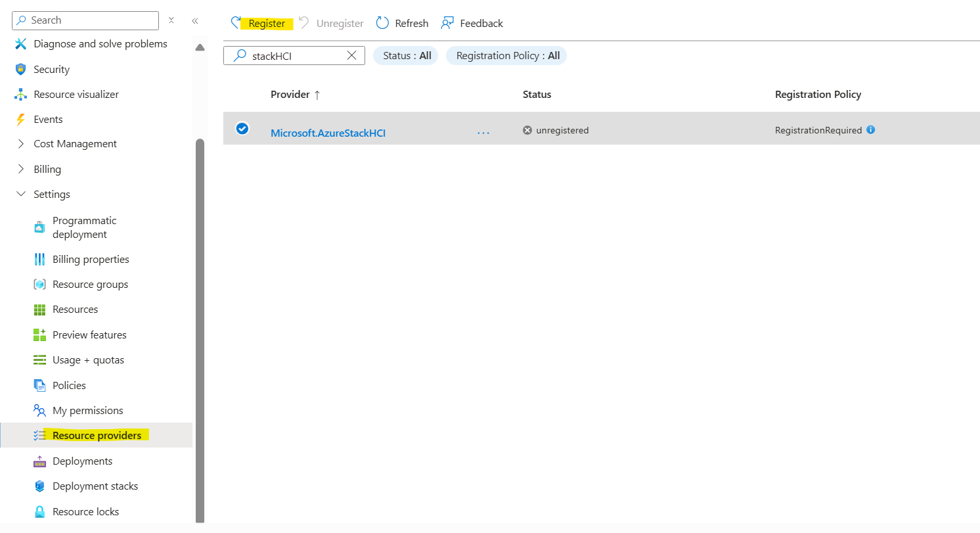Click the unregistered status text
This screenshot has height=533, width=980.
[x=562, y=130]
